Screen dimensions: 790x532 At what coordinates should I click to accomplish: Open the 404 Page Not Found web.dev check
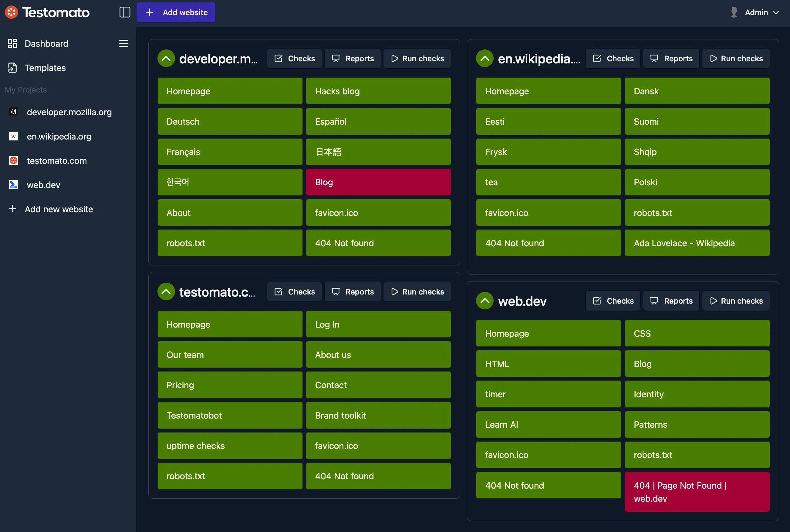(x=697, y=492)
